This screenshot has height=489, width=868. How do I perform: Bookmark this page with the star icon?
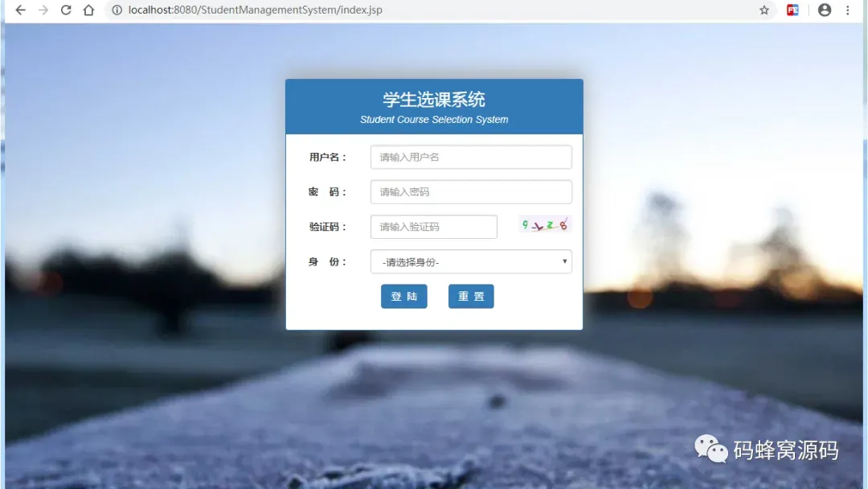pos(764,10)
